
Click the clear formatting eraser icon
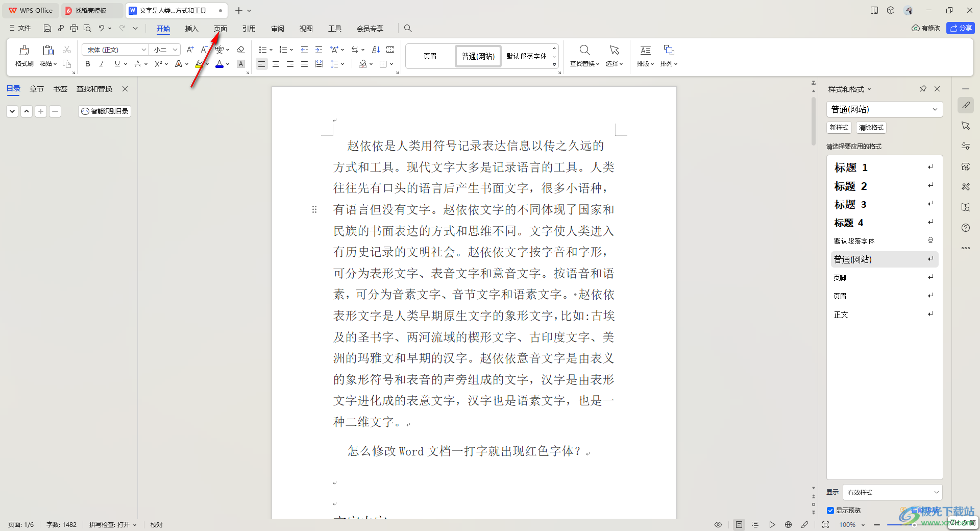pyautogui.click(x=241, y=50)
